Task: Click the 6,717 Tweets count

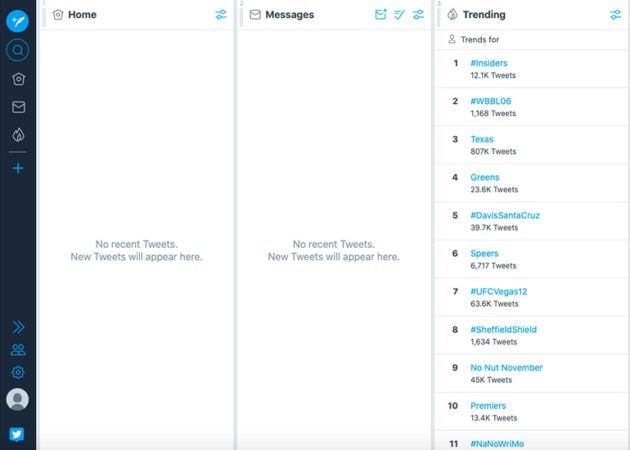Action: [493, 266]
